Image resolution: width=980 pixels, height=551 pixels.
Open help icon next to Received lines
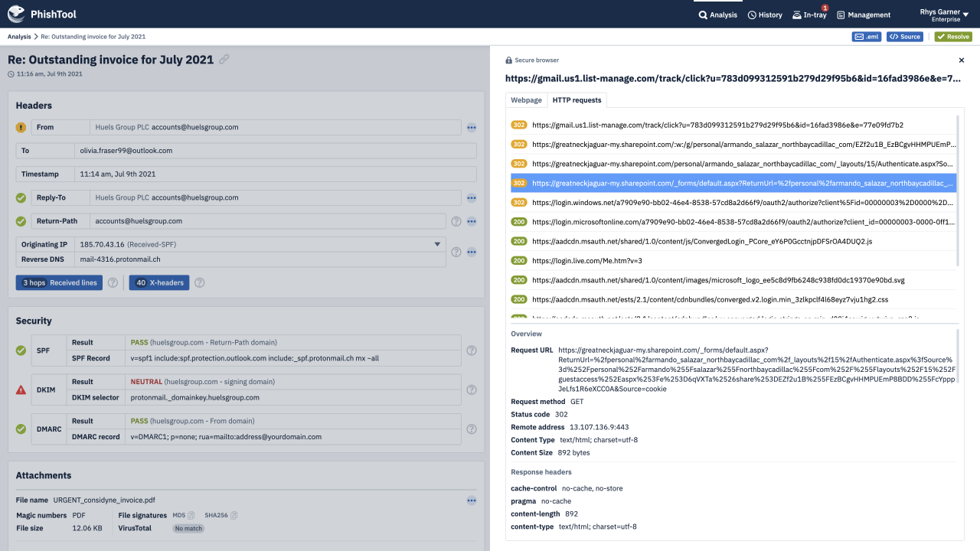113,282
